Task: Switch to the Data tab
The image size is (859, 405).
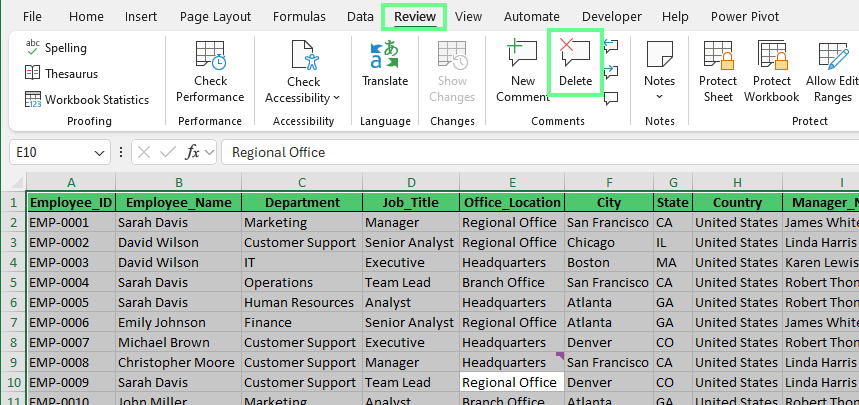Action: [x=360, y=17]
